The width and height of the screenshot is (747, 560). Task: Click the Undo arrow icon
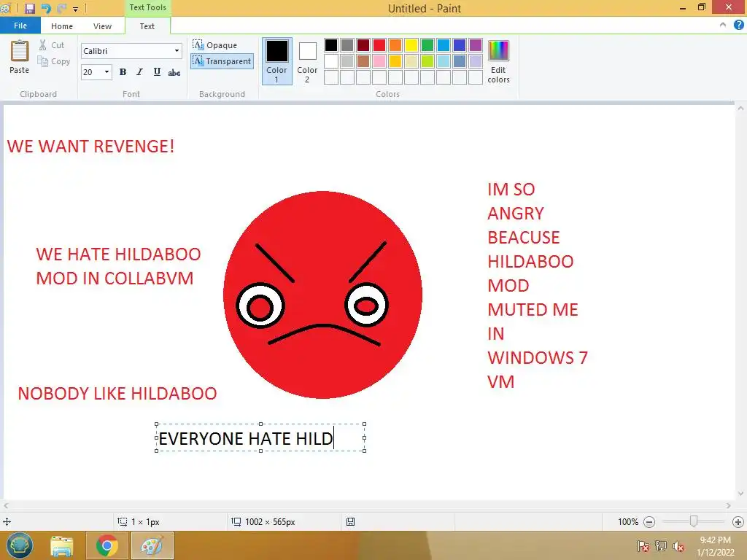[x=46, y=8]
